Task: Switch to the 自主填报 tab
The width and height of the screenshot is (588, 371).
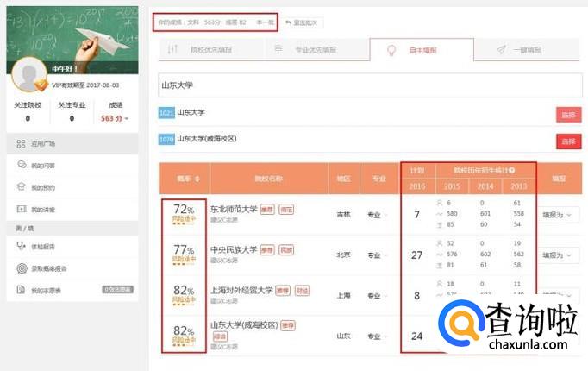Action: pos(422,49)
